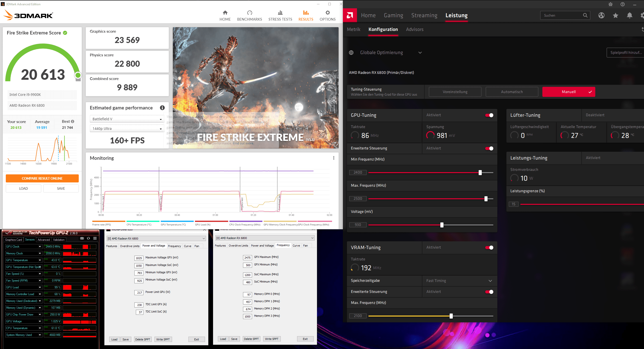Click the Min Frequenz (MHz) slider handle
This screenshot has height=349, width=644.
pos(480,173)
